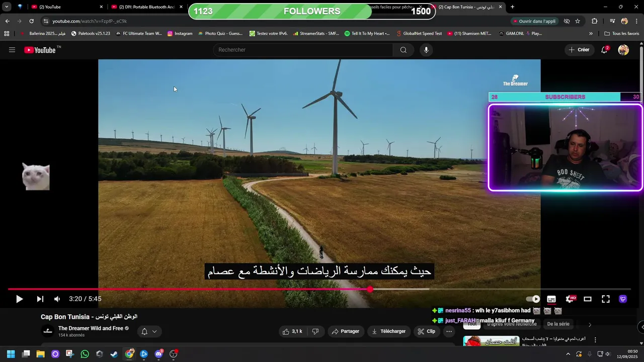644x362 pixels.
Task: Open Tous les favoris folder
Action: click(621, 34)
